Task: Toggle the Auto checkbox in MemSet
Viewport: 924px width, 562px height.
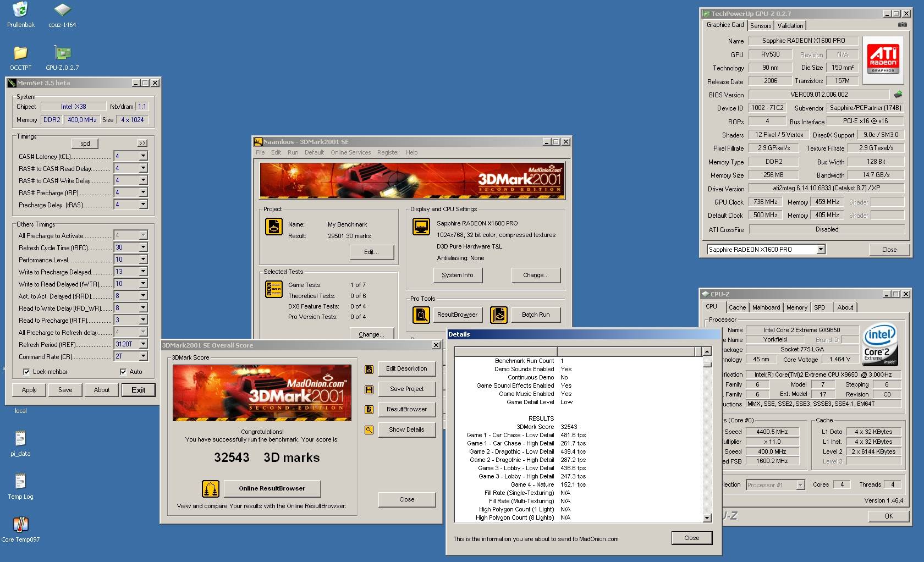Action: pos(123,372)
